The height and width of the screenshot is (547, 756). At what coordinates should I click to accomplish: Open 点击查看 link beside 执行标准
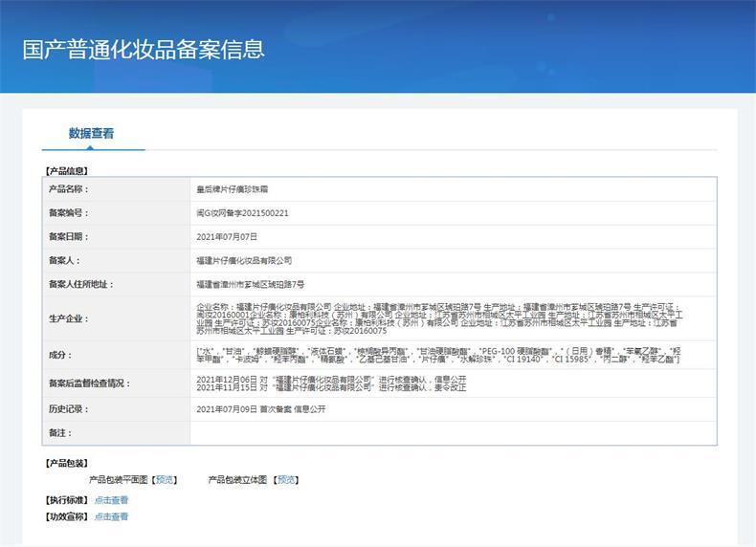tap(111, 500)
